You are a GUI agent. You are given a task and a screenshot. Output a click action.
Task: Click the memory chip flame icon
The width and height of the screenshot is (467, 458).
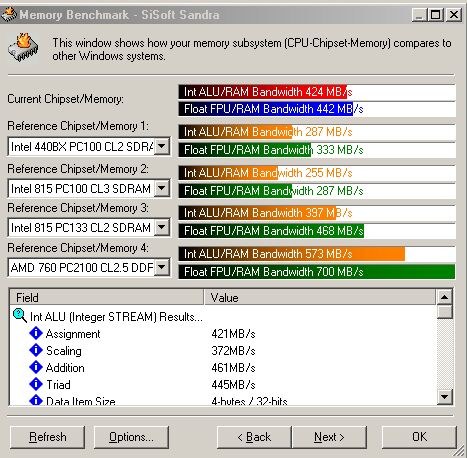[23, 47]
